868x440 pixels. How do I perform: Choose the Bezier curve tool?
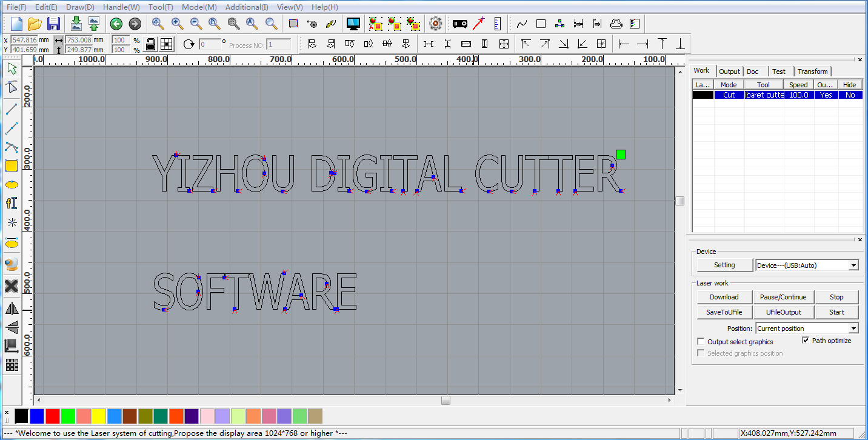pyautogui.click(x=12, y=147)
